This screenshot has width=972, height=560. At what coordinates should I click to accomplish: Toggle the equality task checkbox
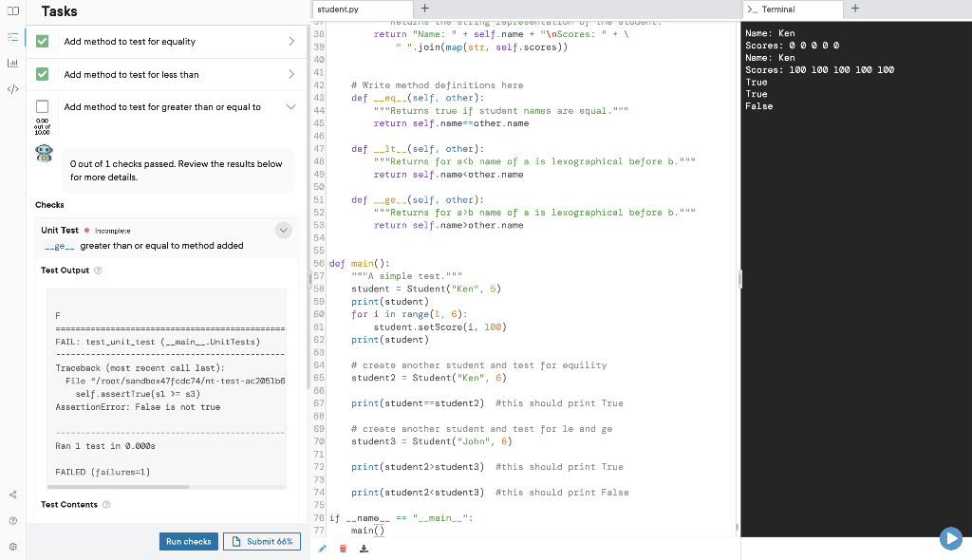click(42, 42)
